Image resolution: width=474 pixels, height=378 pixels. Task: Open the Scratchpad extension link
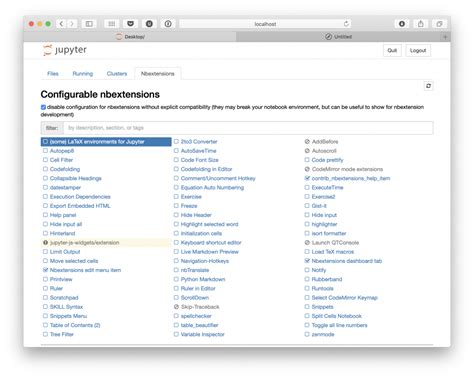click(64, 297)
